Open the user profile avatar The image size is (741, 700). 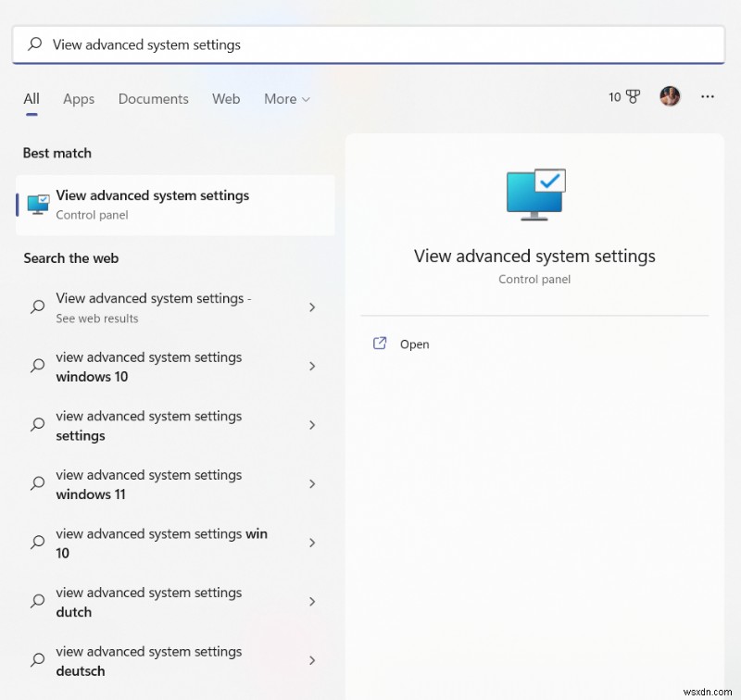click(670, 96)
